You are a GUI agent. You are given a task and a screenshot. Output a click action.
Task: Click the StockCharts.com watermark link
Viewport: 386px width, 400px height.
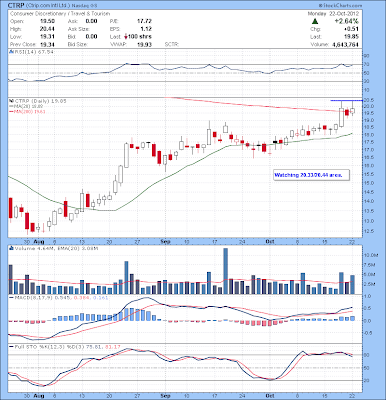pos(340,6)
